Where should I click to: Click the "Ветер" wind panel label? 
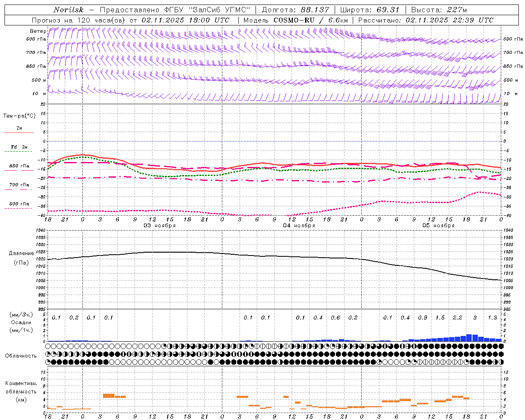[38, 31]
